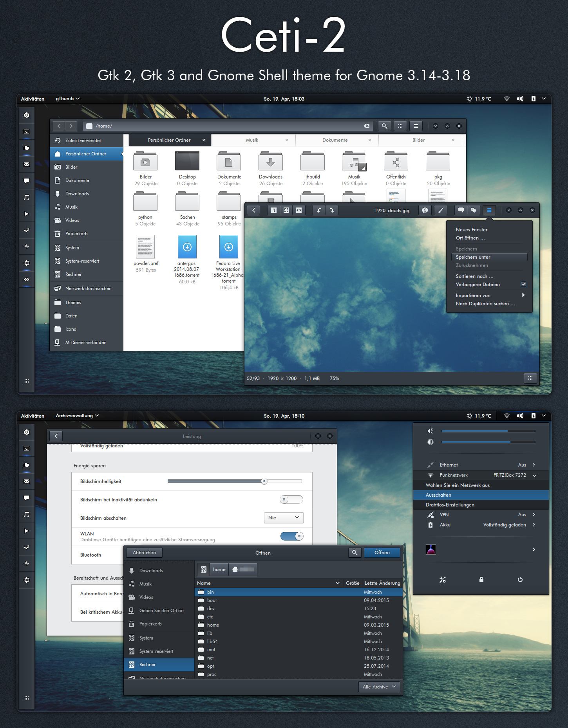The width and height of the screenshot is (568, 728).
Task: Open Bildschirm abschalten Nie dropdown
Action: [x=284, y=518]
